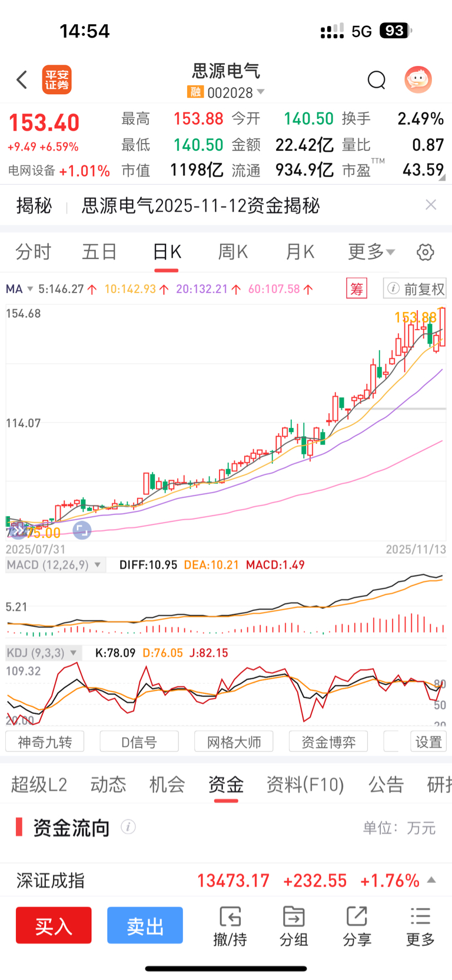Screen dimensions: 452x980
Task: Switch to 周K chart tab
Action: pyautogui.click(x=232, y=252)
